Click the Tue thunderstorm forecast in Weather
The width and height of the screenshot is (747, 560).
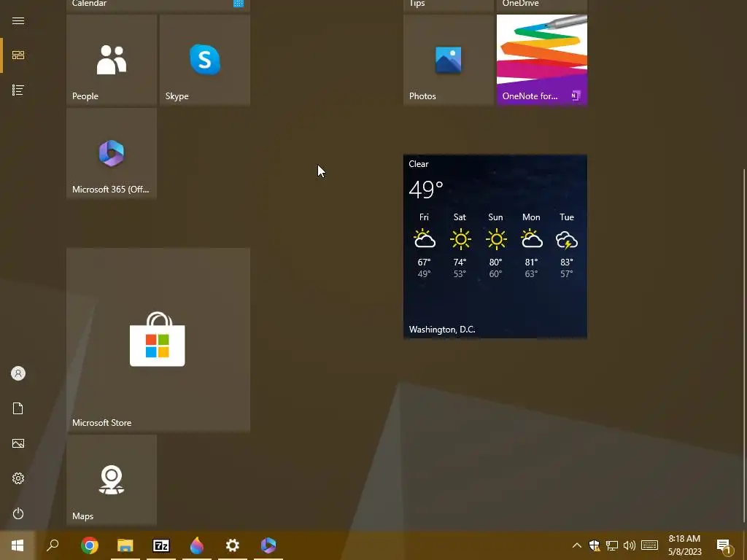click(566, 245)
